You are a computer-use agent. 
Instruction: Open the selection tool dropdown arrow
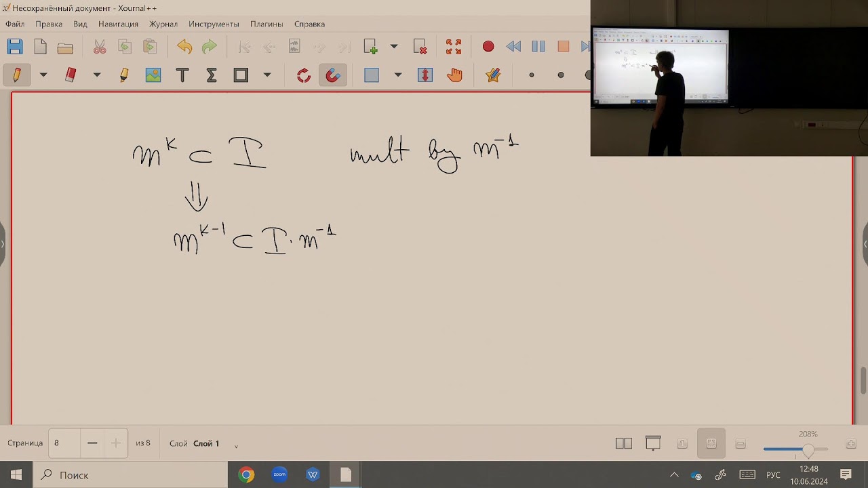[x=398, y=75]
